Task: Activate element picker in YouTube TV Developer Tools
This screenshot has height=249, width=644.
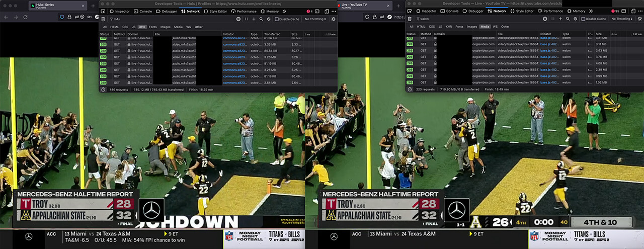Action: tap(409, 11)
